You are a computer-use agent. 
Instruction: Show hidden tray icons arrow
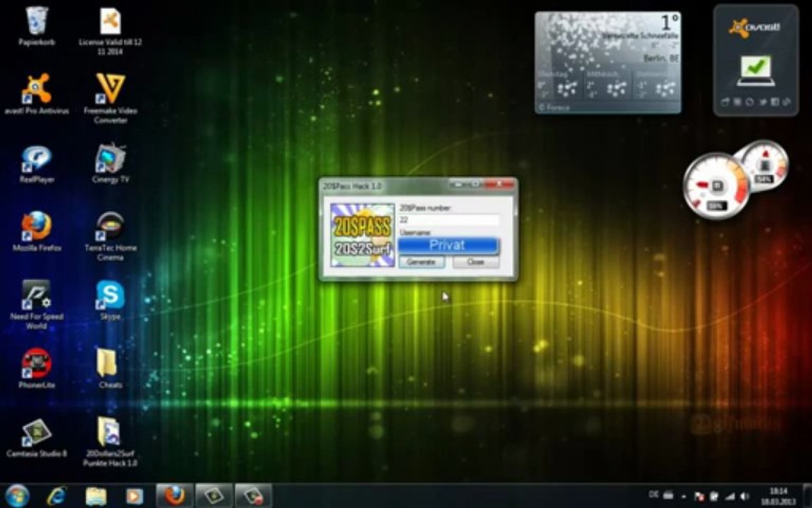tap(684, 497)
